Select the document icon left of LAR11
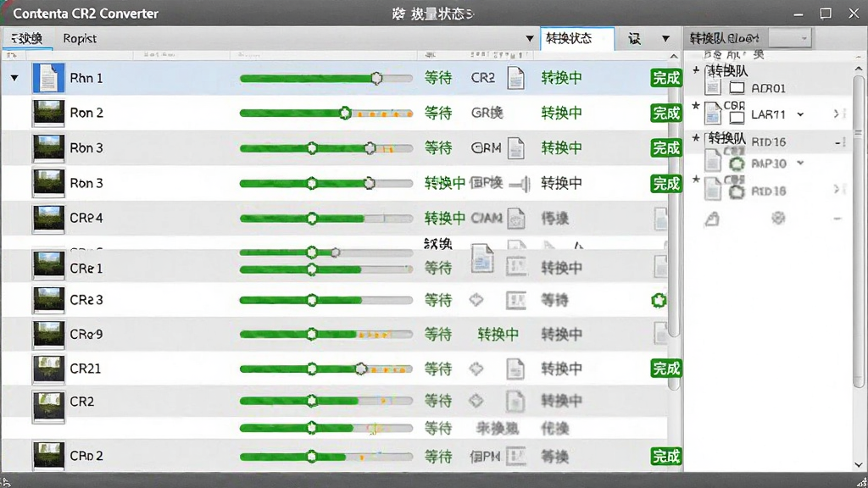The height and width of the screenshot is (488, 868). click(x=713, y=114)
